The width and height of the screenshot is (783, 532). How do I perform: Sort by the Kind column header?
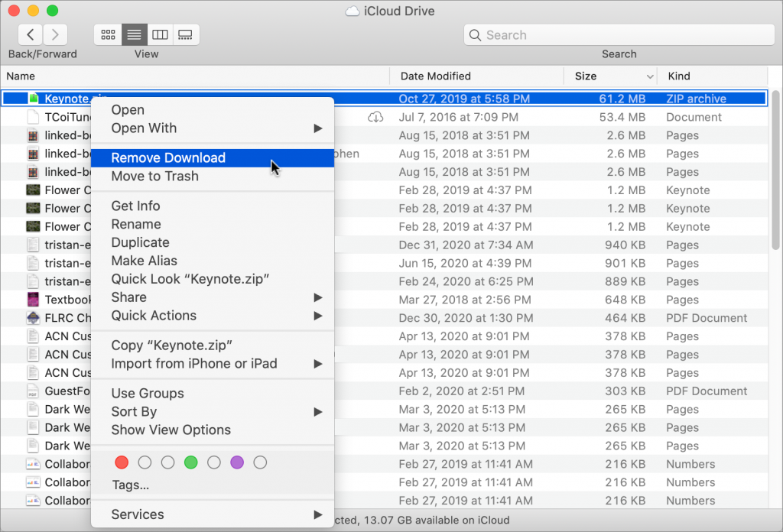(x=713, y=76)
